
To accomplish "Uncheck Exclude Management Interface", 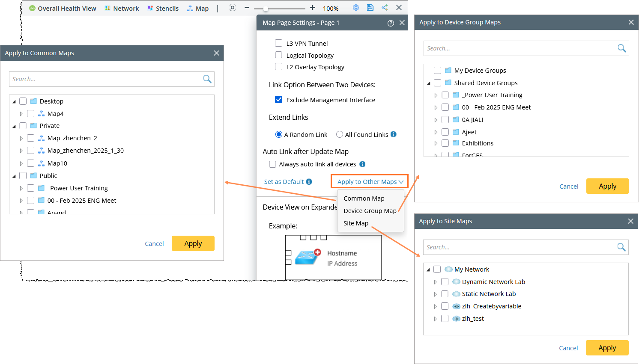I will (x=278, y=100).
